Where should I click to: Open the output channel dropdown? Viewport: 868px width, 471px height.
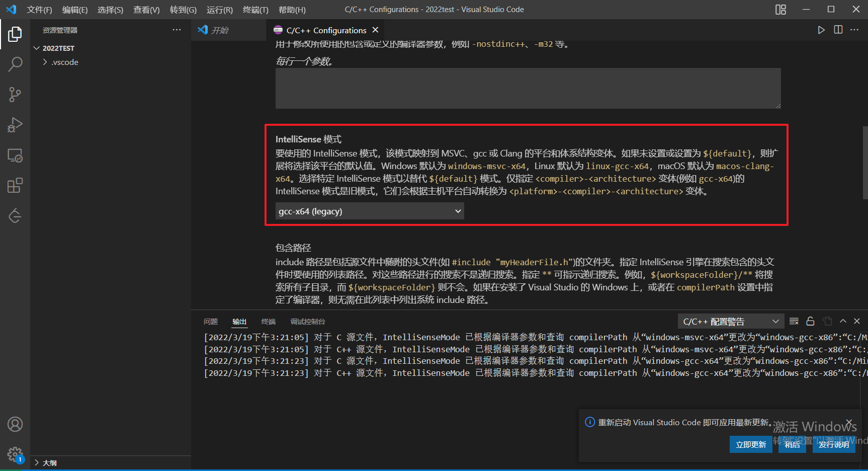point(731,322)
